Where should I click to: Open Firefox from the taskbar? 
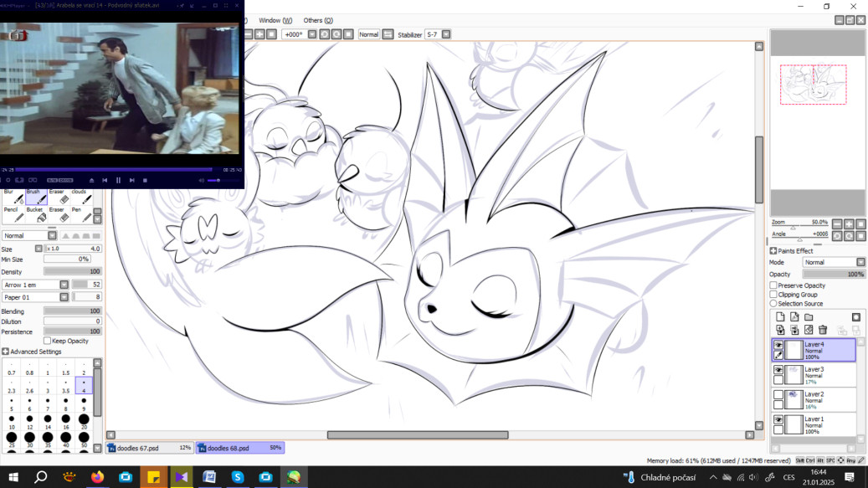point(97,477)
